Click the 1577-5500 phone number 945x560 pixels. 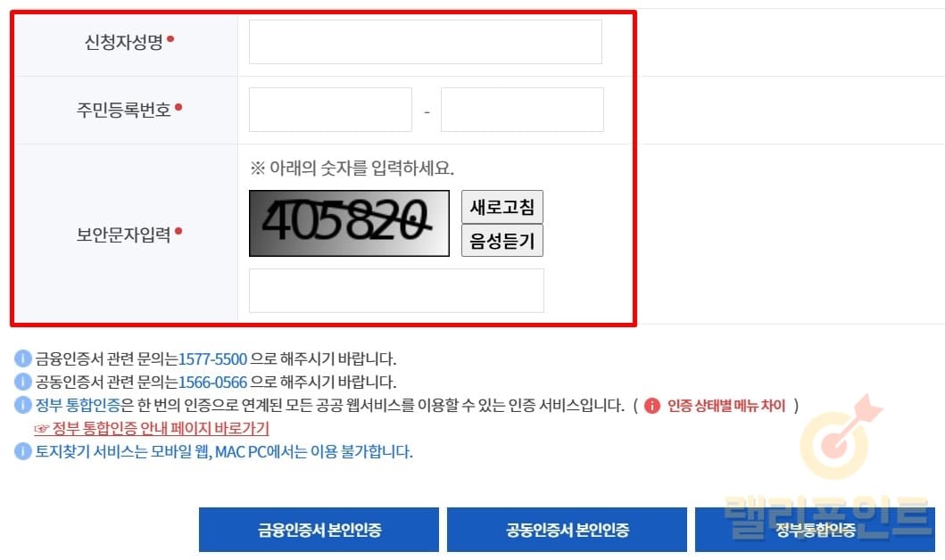click(x=212, y=358)
